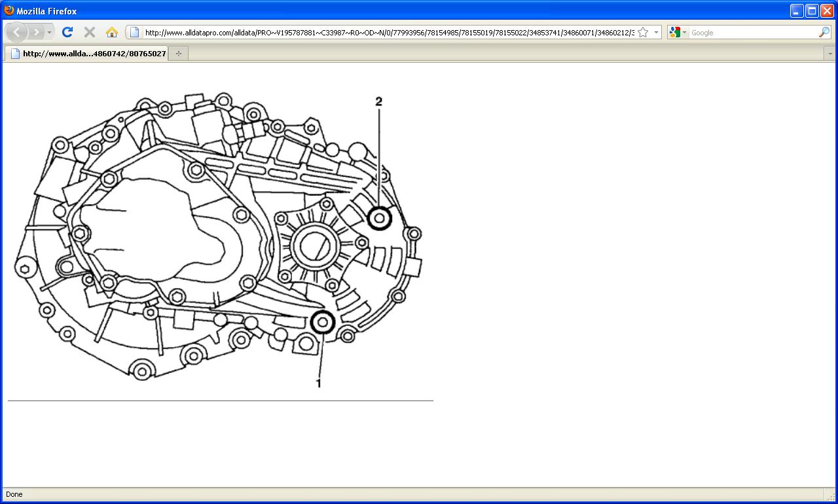This screenshot has height=504, width=838.
Task: Click the magnifier search icon
Action: click(x=824, y=32)
